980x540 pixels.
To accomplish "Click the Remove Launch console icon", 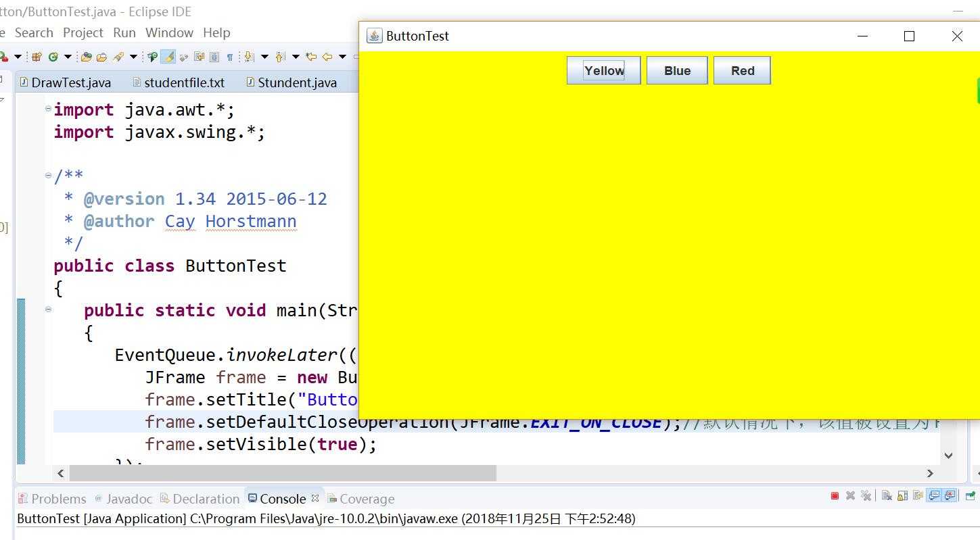I will [x=850, y=496].
